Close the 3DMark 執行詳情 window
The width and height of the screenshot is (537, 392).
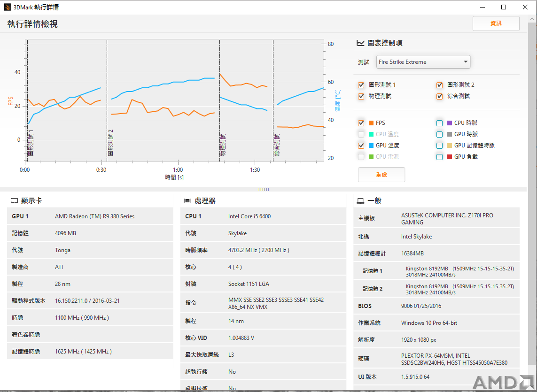coord(525,7)
